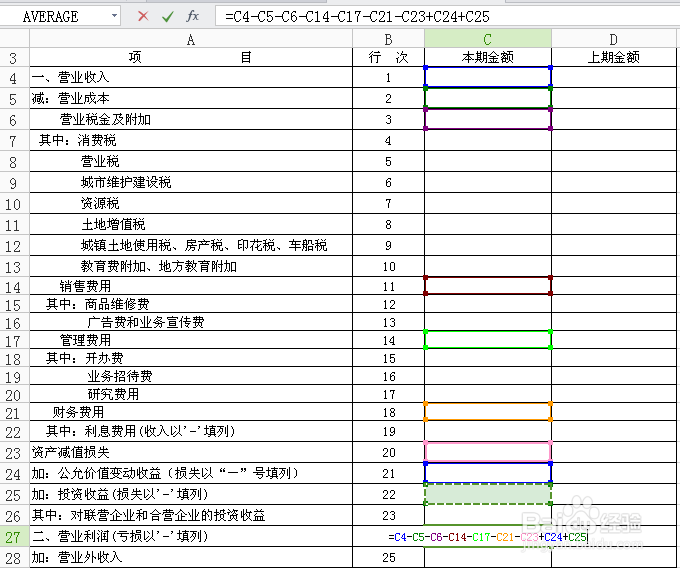Select row 27 header

click(x=13, y=537)
